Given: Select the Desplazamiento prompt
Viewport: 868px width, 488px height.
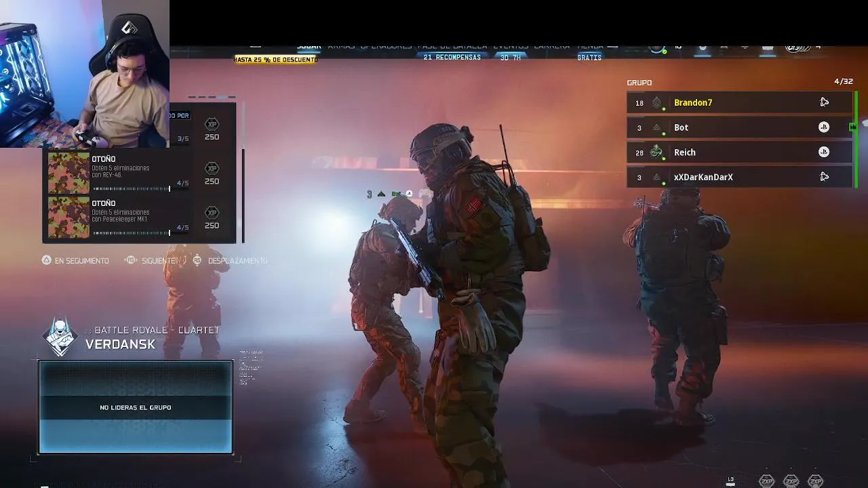Looking at the screenshot, I should [230, 260].
